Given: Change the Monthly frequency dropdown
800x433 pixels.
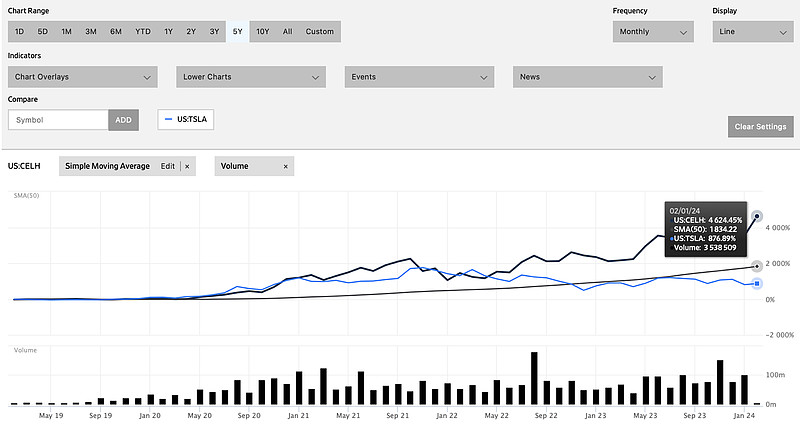Looking at the screenshot, I should point(653,32).
